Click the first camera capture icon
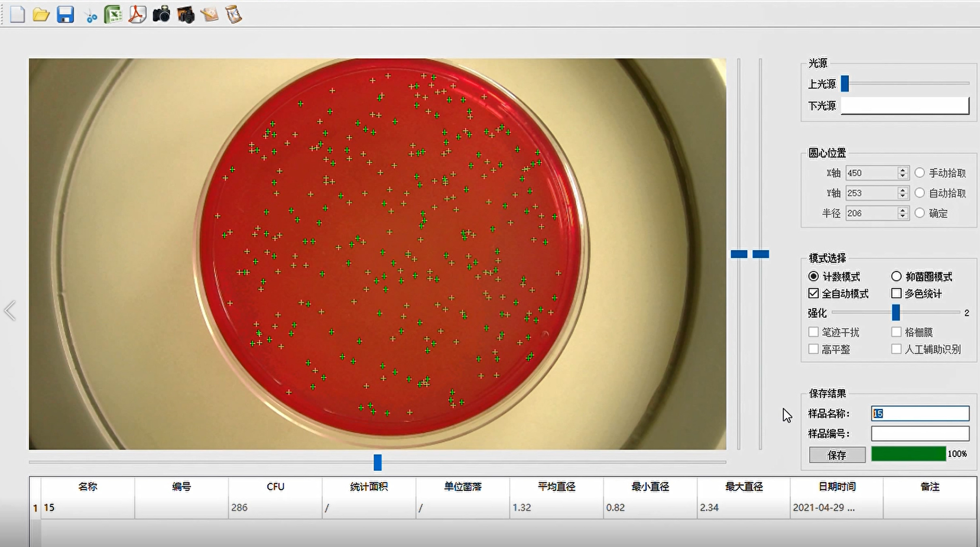Screen dimensions: 980x547 click(x=161, y=15)
